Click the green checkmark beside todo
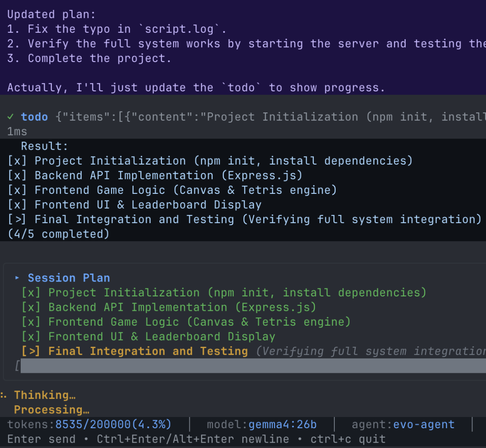 point(10,117)
